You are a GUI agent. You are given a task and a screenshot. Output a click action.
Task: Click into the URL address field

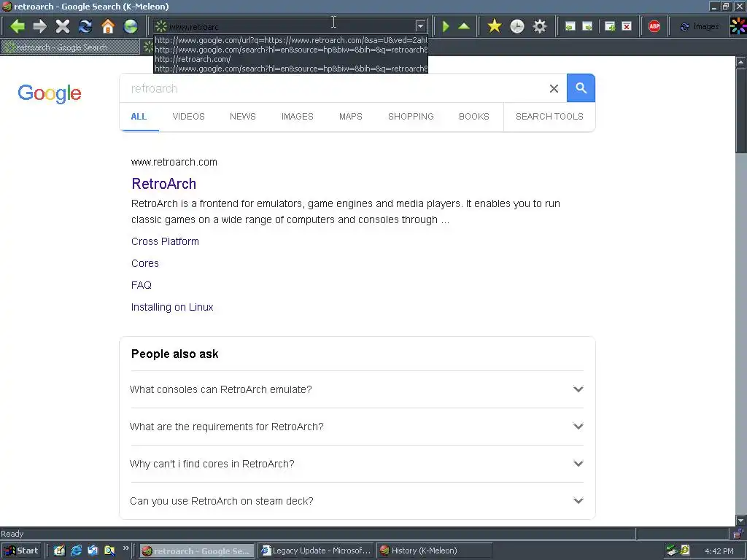[x=290, y=26]
